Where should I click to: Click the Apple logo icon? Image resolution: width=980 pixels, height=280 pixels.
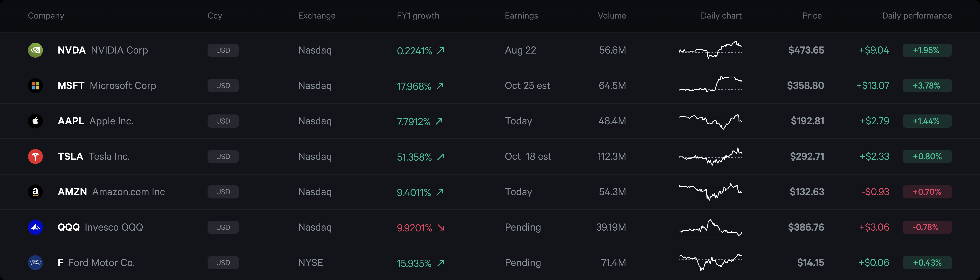(x=35, y=121)
